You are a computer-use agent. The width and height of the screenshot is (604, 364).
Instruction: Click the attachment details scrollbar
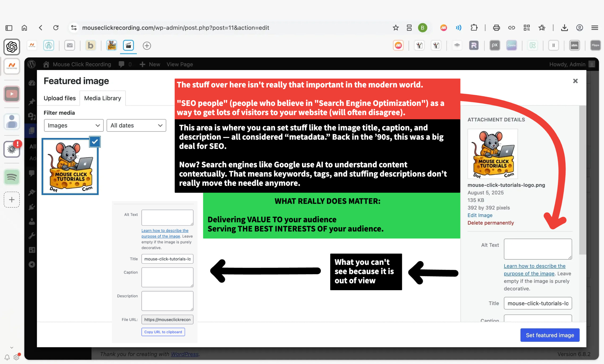coord(583,180)
